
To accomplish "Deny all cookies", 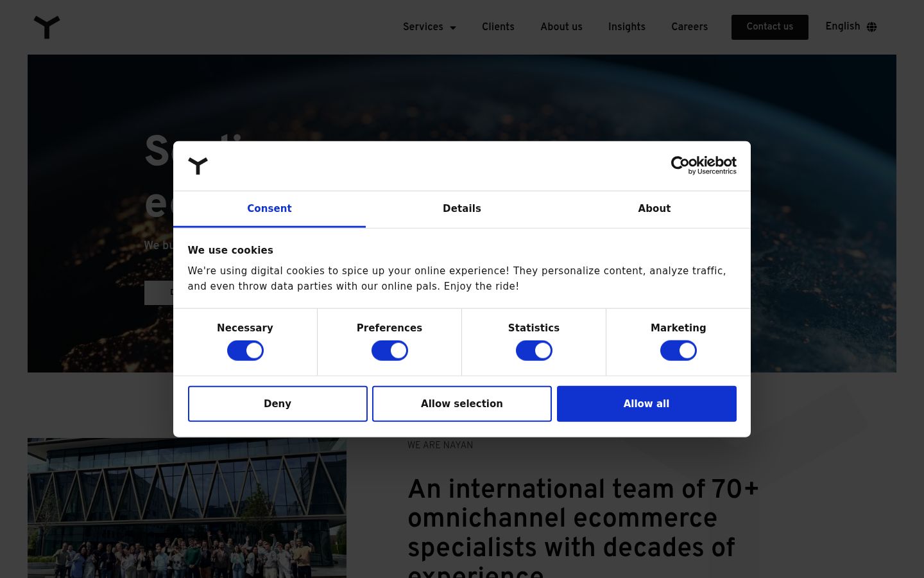I will pyautogui.click(x=278, y=404).
